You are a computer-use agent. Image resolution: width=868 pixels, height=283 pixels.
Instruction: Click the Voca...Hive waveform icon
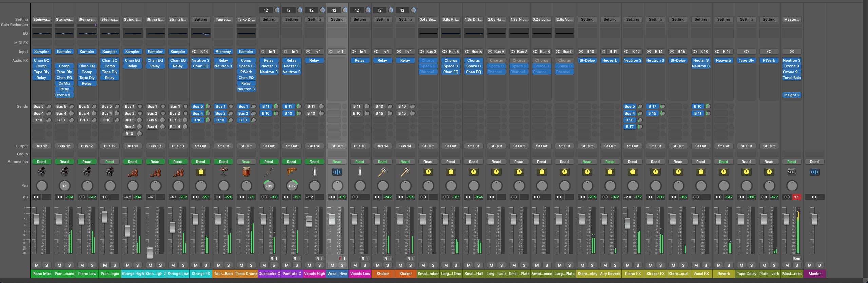pos(337,172)
